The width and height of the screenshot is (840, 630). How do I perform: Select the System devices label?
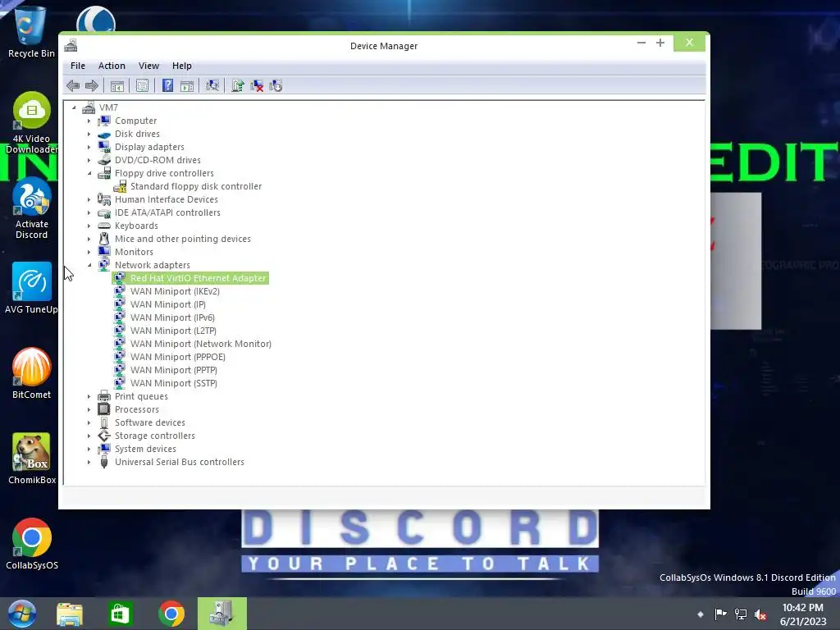click(145, 449)
